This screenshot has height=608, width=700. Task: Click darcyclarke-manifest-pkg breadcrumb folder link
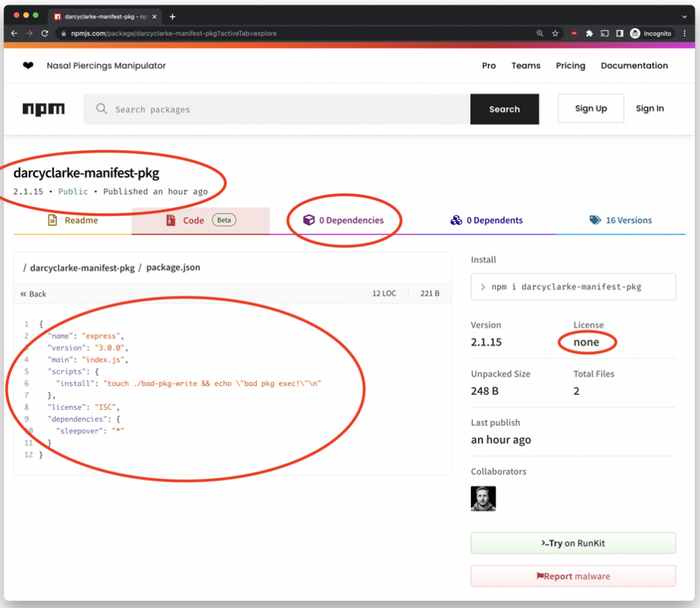(x=82, y=268)
